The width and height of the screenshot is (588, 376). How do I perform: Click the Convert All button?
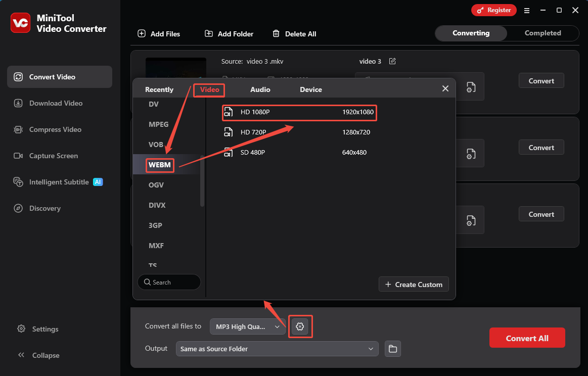527,338
